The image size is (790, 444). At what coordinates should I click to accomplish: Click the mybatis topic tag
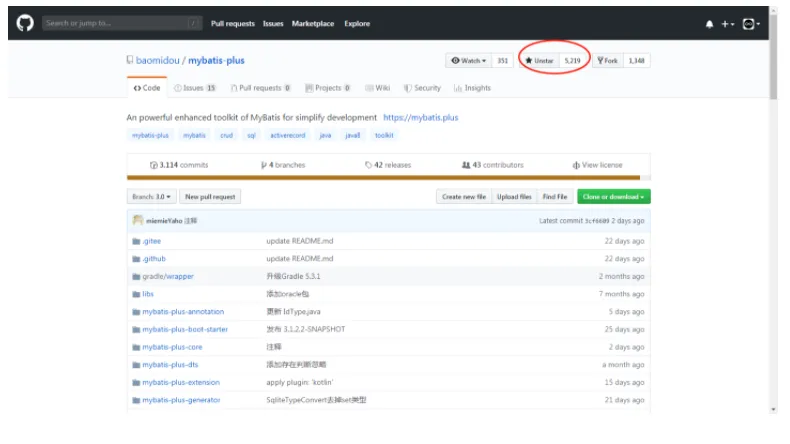[194, 135]
